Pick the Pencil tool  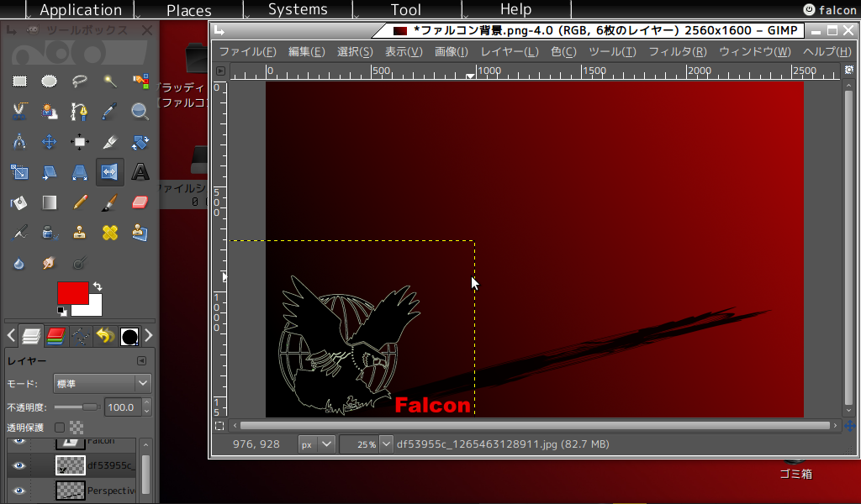point(80,202)
